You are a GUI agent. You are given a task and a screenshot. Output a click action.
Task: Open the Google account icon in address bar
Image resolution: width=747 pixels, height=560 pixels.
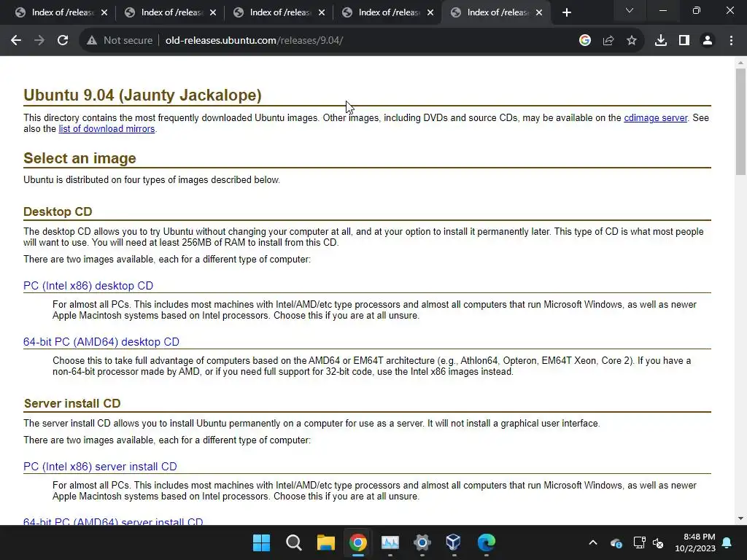coord(585,41)
